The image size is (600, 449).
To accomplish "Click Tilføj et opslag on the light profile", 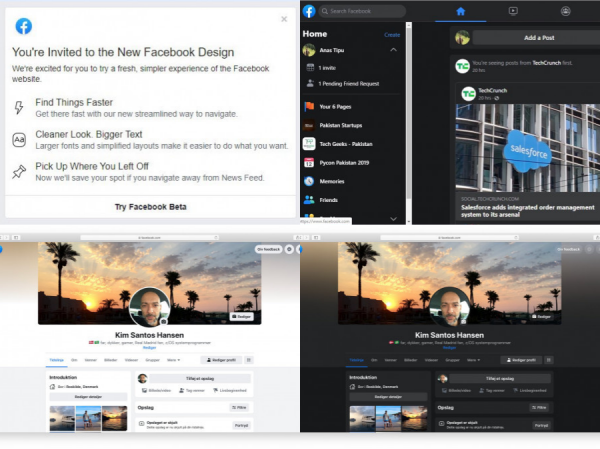I will (x=200, y=379).
